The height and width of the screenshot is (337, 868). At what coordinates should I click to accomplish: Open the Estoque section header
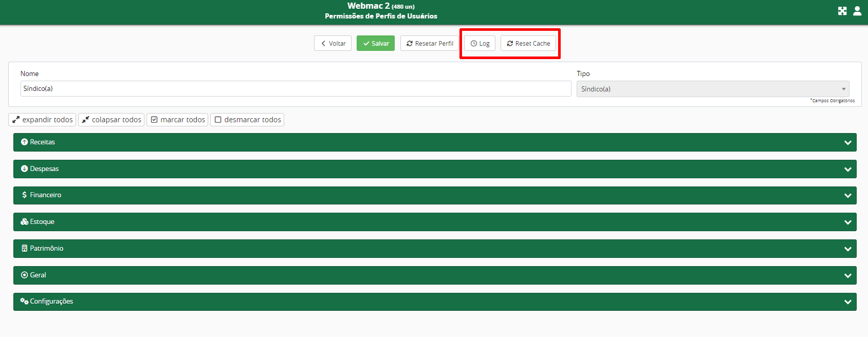[x=434, y=222]
